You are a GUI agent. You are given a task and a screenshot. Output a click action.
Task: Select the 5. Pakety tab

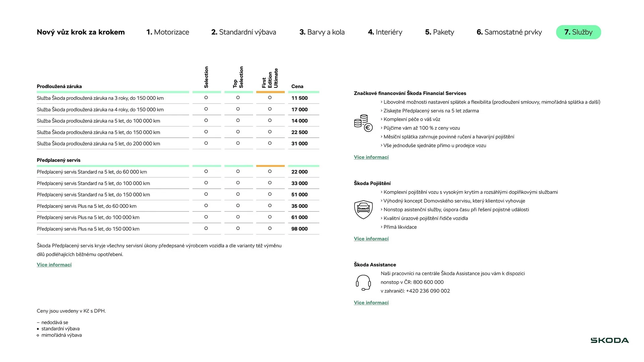coord(439,32)
